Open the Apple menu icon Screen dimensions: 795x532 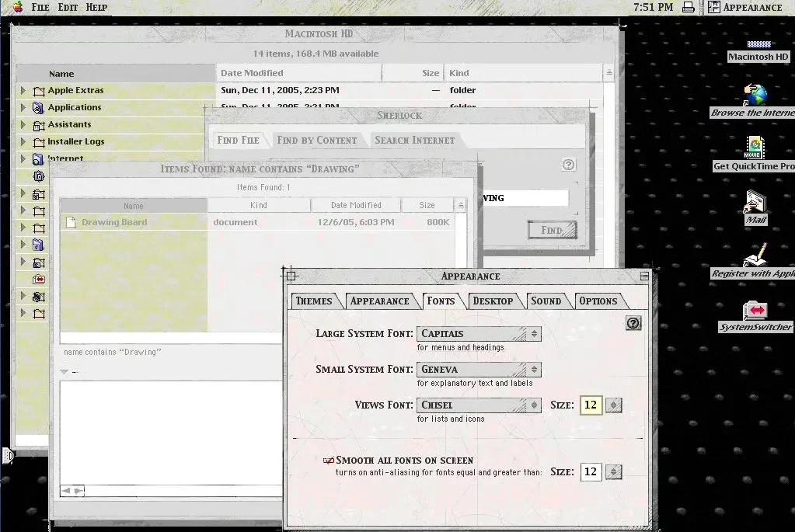(x=17, y=7)
